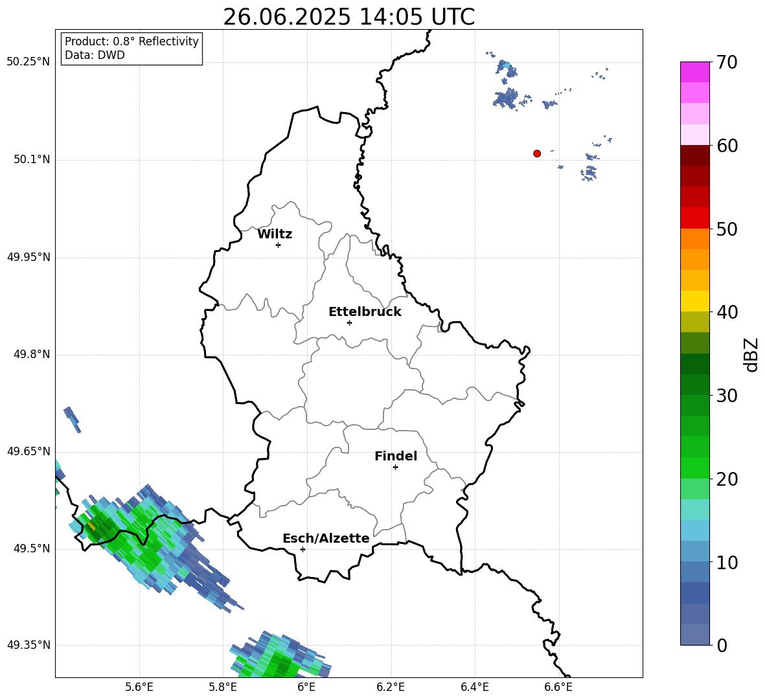Click the Findel label
This screenshot has height=700, width=767.
(396, 456)
